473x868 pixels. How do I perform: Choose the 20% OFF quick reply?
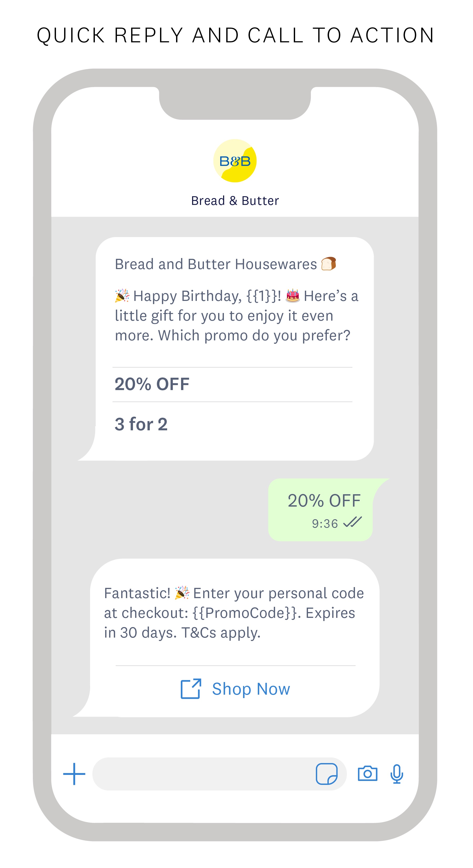[152, 384]
